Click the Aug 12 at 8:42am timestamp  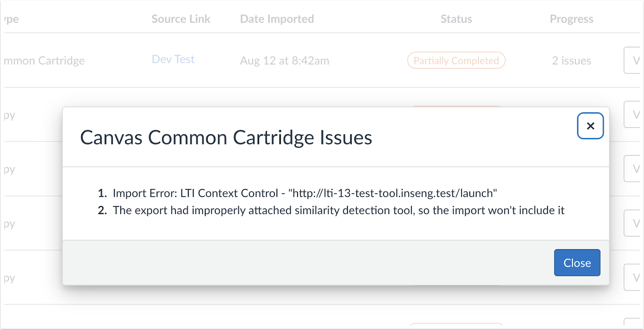point(285,60)
